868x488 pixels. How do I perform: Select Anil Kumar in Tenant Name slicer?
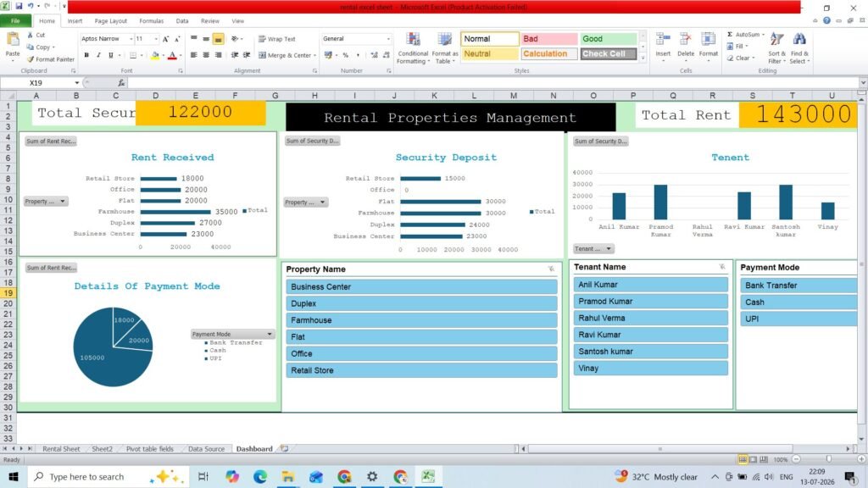(650, 285)
